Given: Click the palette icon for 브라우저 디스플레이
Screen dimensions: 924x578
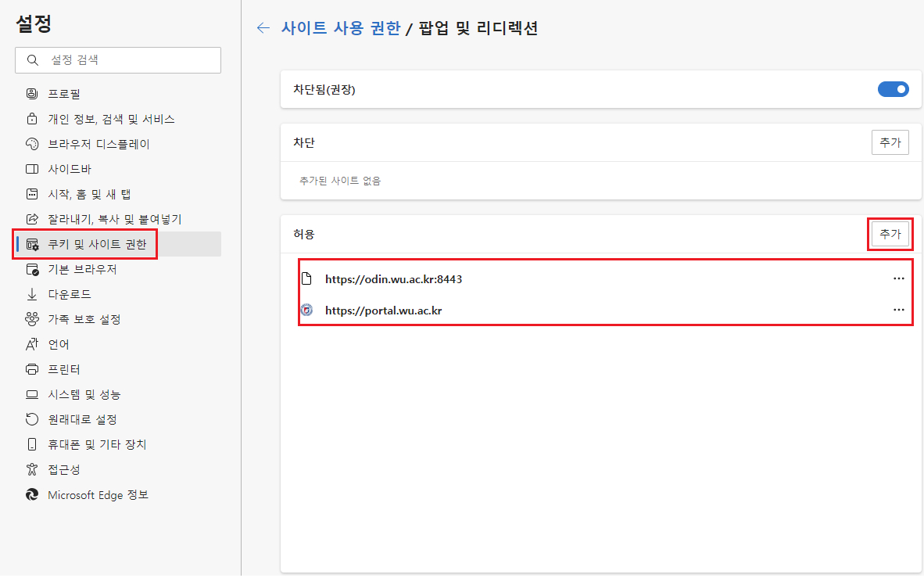Looking at the screenshot, I should [x=32, y=144].
